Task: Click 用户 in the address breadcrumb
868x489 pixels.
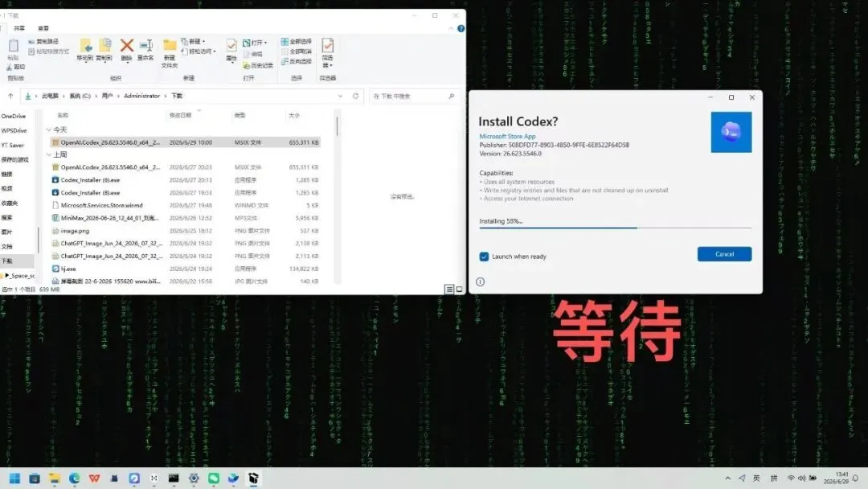Action: (108, 96)
